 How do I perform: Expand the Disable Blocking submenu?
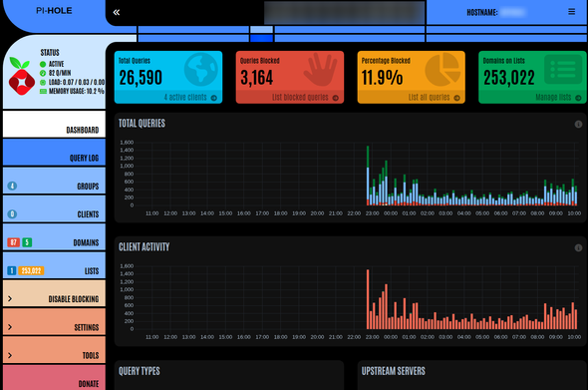[54, 293]
